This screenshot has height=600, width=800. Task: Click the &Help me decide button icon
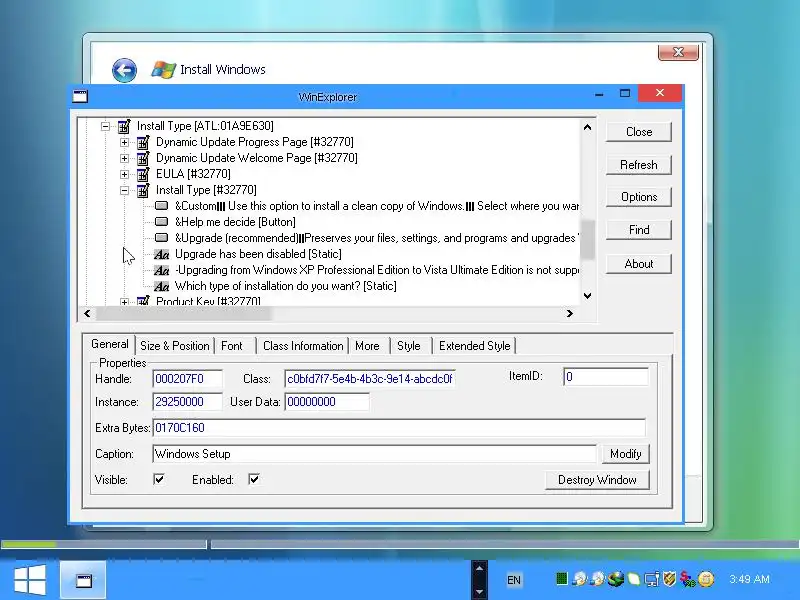coord(162,221)
